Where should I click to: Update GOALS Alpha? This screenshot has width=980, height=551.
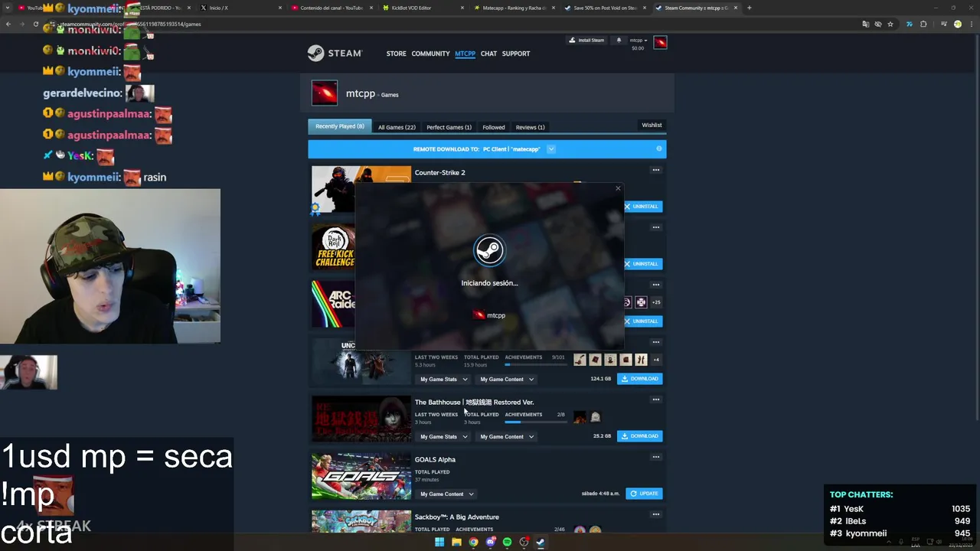pyautogui.click(x=644, y=493)
